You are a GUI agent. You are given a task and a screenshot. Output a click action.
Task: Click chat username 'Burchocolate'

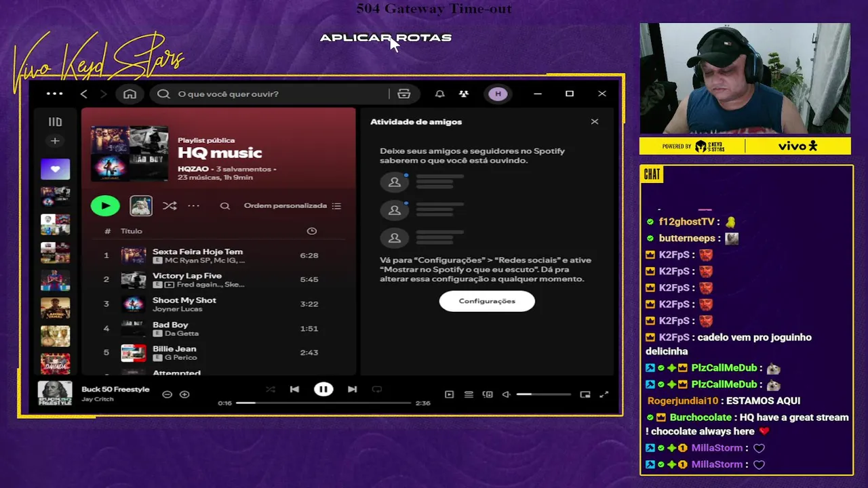pyautogui.click(x=701, y=418)
